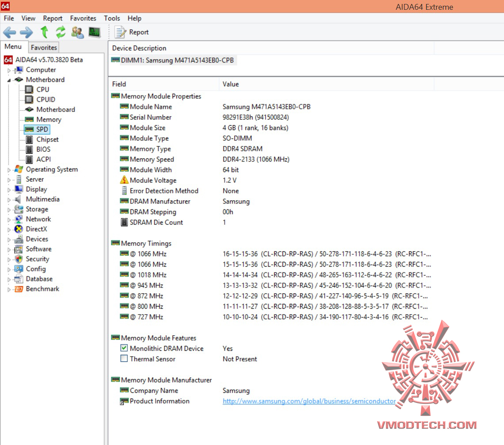Open the Chipset page icon
The height and width of the screenshot is (445, 504).
point(29,139)
